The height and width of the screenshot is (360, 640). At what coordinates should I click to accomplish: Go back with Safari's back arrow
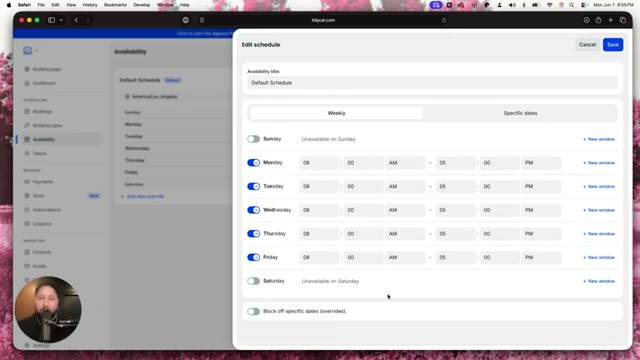pos(76,20)
